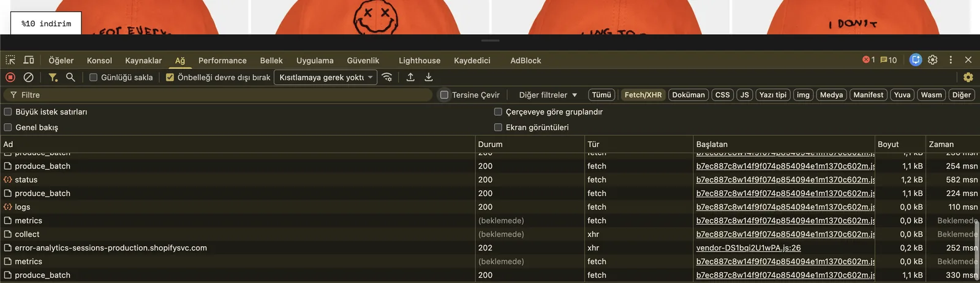Click the %10 indirim discount button
The width and height of the screenshot is (980, 283).
[46, 23]
